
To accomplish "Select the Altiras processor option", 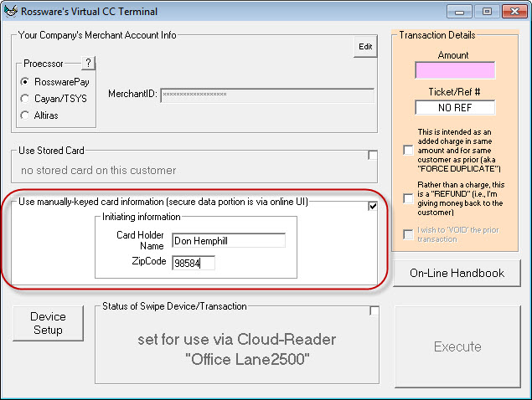I will pos(25,115).
